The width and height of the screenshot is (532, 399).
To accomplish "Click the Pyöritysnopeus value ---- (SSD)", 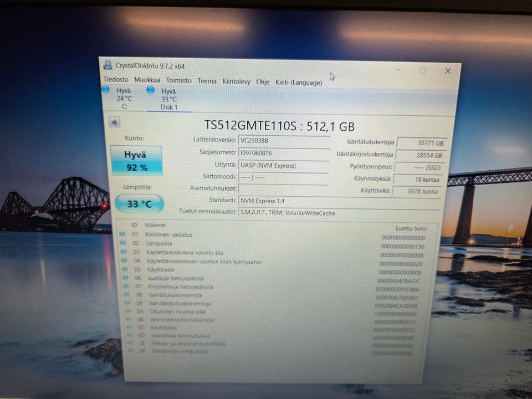I will [x=420, y=167].
